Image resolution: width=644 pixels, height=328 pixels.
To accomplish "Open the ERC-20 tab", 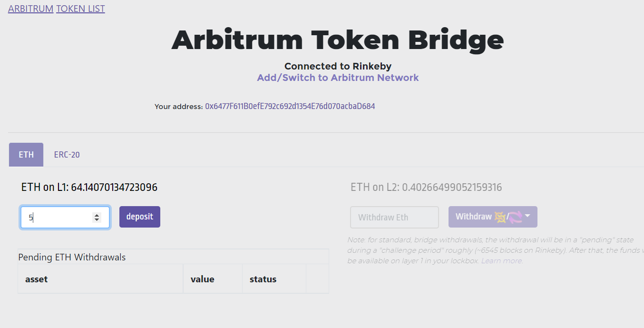I will 67,155.
